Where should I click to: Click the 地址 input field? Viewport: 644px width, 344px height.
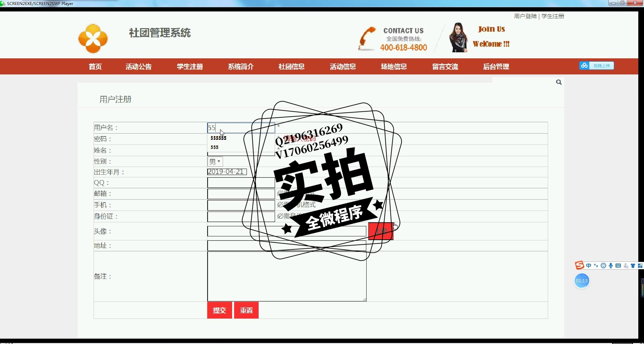[x=287, y=246]
